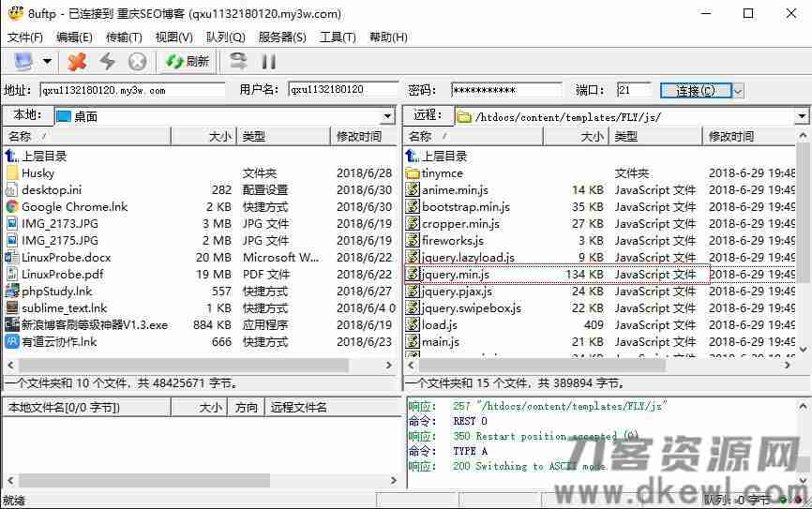812x509 pixels.
Task: Select the jquery.pjax.js file name
Action: coord(457,291)
